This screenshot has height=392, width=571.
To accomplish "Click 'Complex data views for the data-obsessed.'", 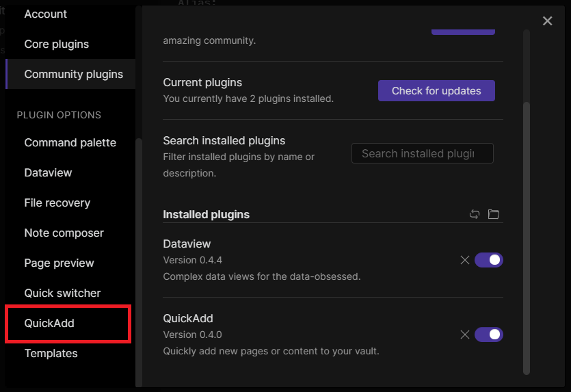I will coord(262,276).
